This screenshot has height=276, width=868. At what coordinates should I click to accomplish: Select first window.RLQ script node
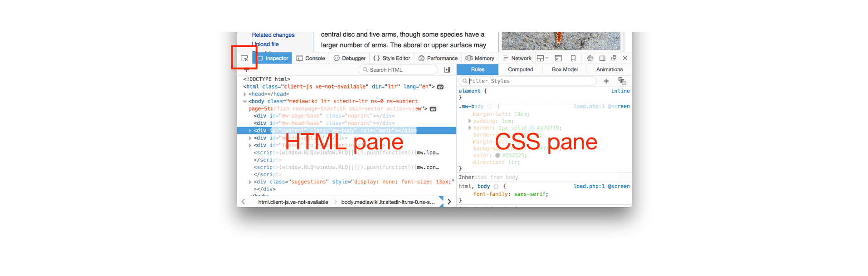pos(346,153)
